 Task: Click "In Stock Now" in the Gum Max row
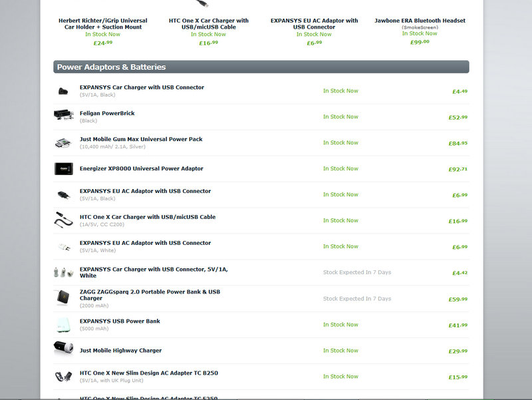click(x=340, y=142)
